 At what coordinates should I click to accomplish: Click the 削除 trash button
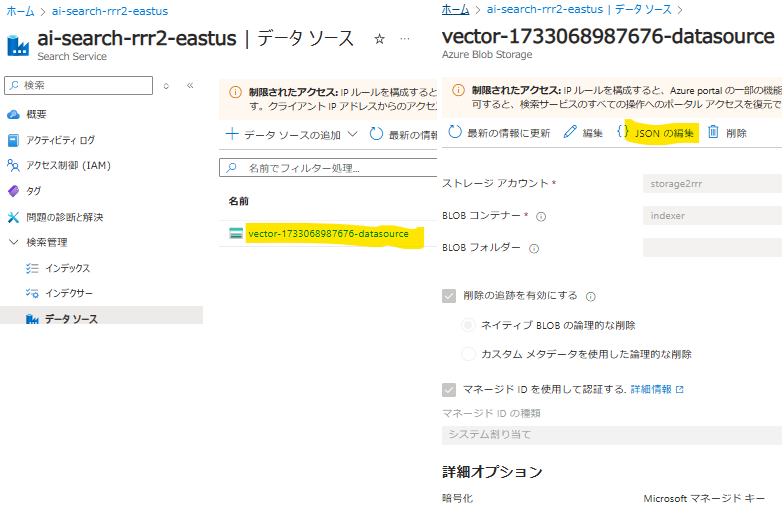[727, 133]
